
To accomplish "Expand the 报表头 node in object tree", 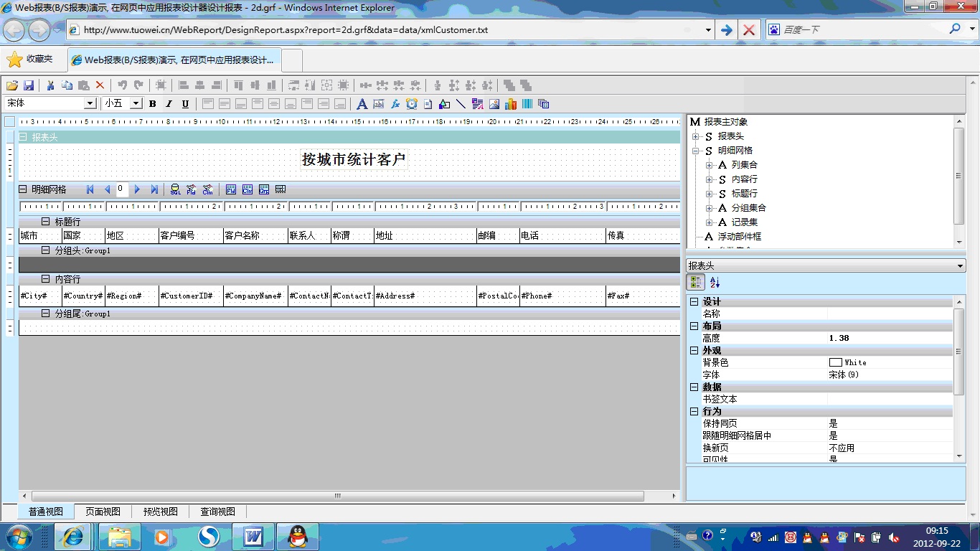I will coord(695,136).
